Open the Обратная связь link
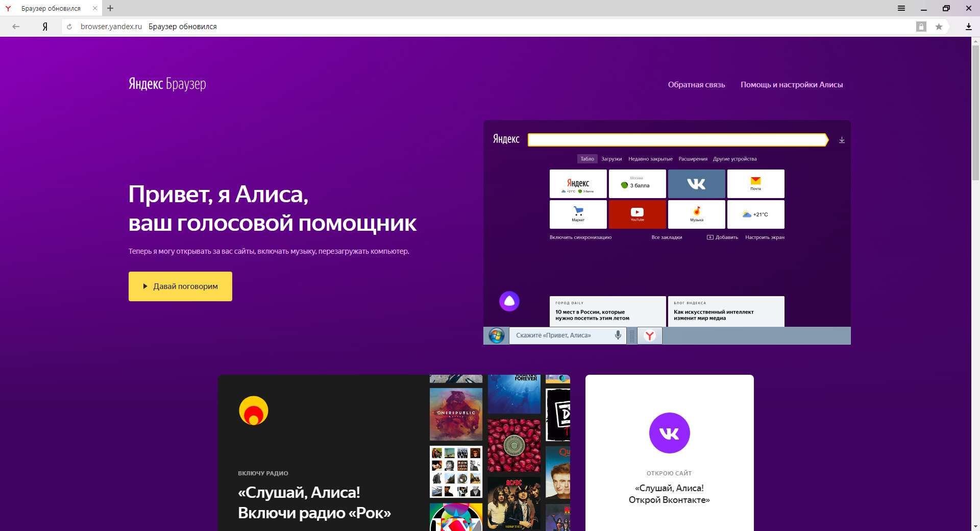Viewport: 980px width, 531px height. (696, 85)
